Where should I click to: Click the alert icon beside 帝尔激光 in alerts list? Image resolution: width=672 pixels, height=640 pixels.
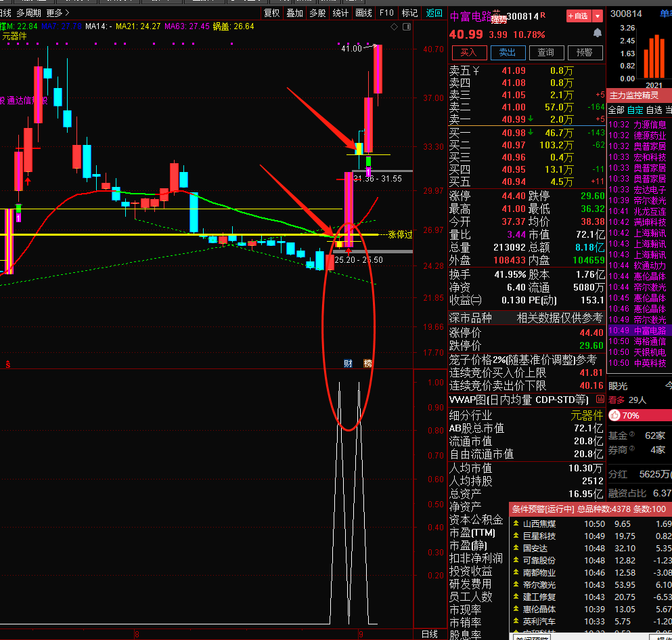coord(516,584)
